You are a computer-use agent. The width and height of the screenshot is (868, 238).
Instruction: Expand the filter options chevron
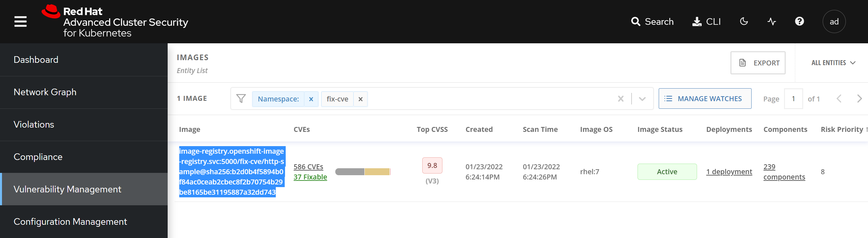(642, 99)
